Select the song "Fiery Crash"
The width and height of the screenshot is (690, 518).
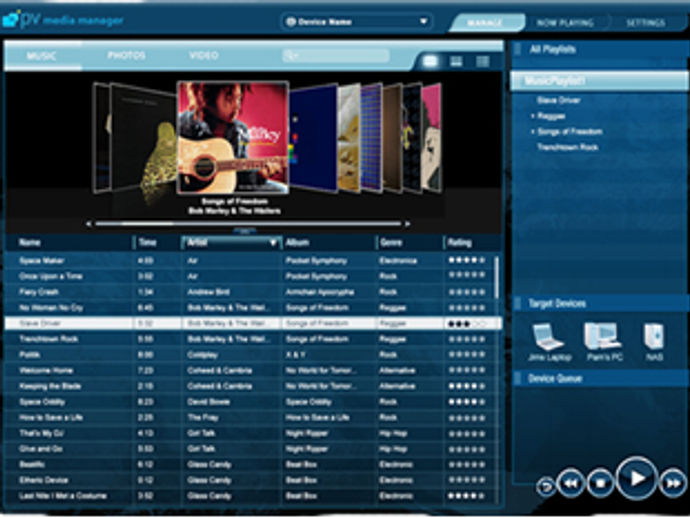[39, 292]
